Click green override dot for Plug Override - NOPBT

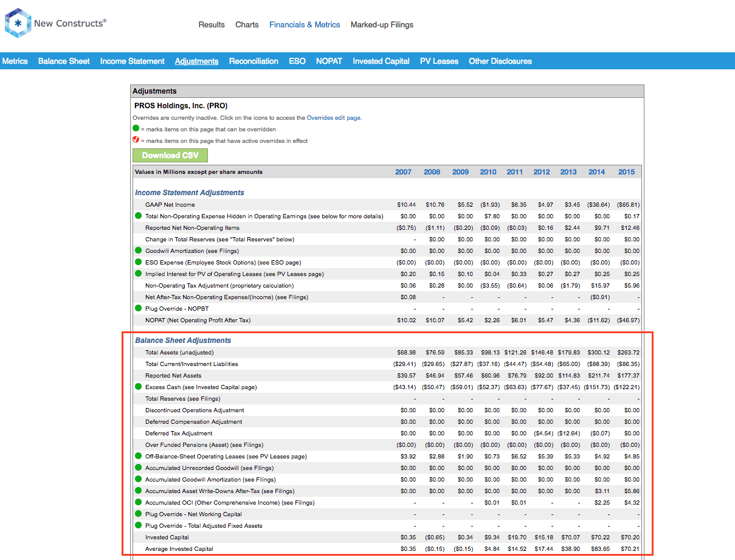coord(138,308)
